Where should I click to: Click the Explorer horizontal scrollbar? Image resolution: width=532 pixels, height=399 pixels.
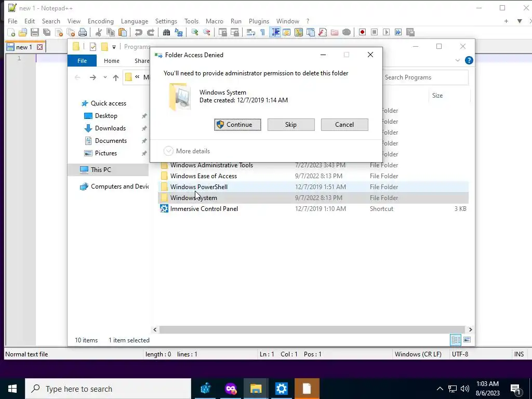tap(312, 329)
